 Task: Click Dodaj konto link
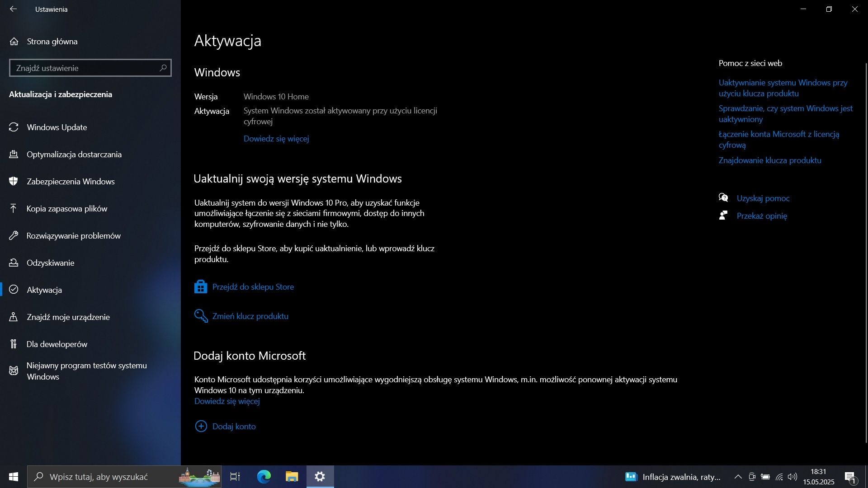234,427
